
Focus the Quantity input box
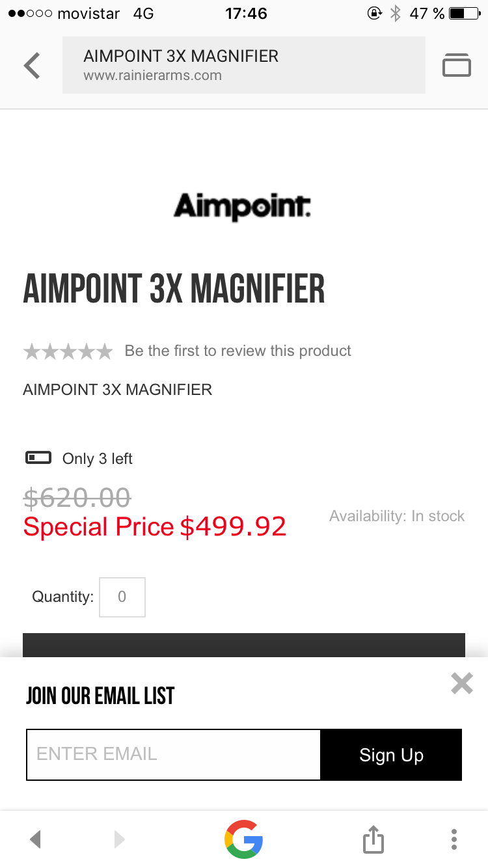(x=122, y=597)
